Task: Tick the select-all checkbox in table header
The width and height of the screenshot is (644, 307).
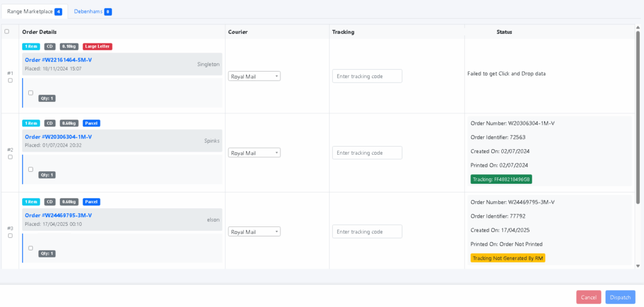Action: pos(7,31)
